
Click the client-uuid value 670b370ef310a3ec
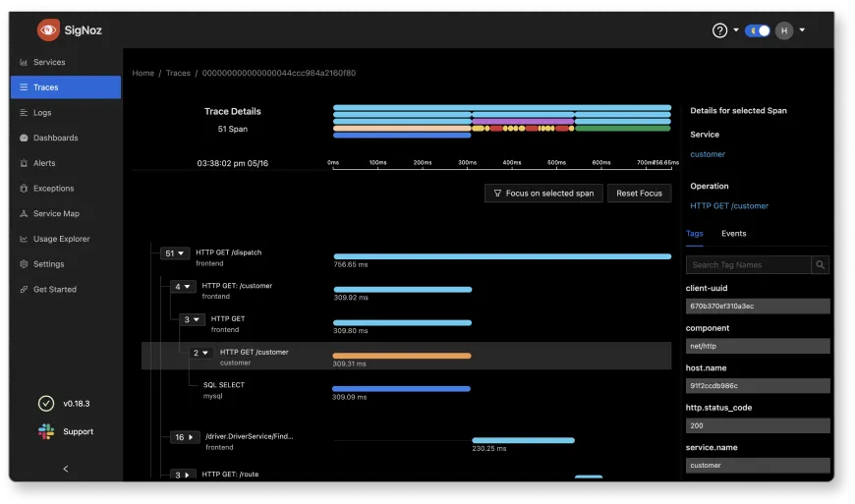click(758, 307)
